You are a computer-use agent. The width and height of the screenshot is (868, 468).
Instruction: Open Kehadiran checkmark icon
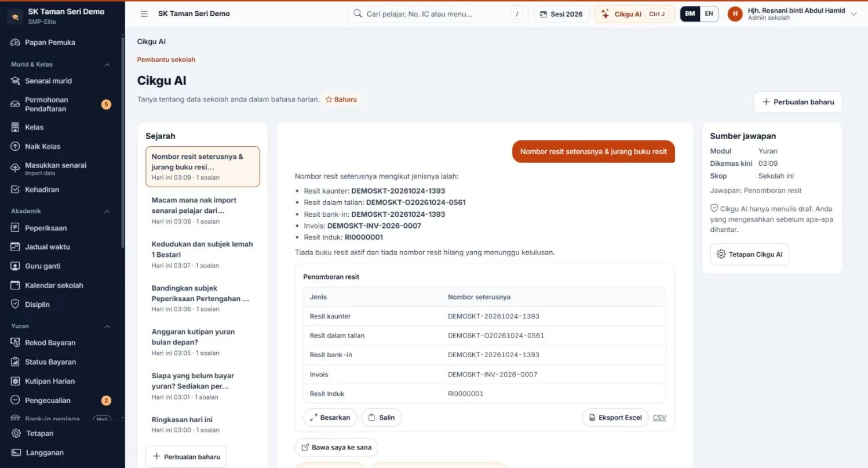16,190
